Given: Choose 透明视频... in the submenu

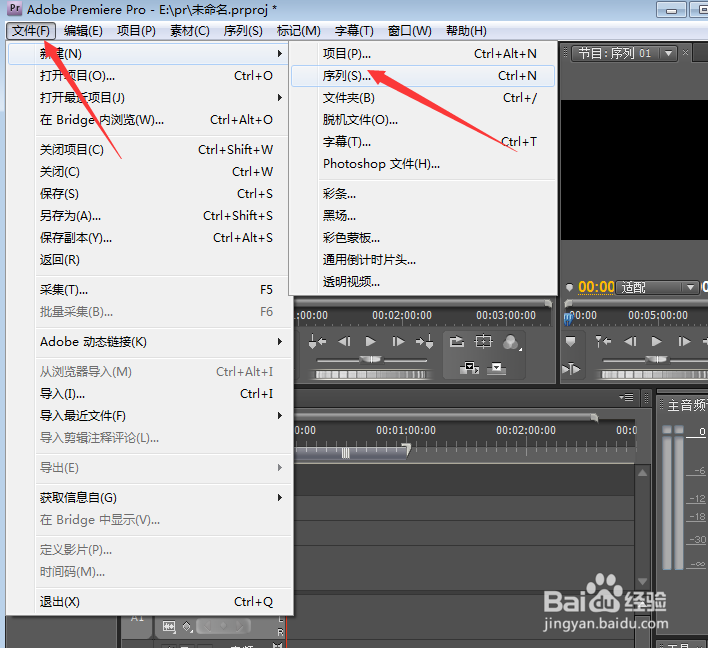Looking at the screenshot, I should [x=423, y=282].
